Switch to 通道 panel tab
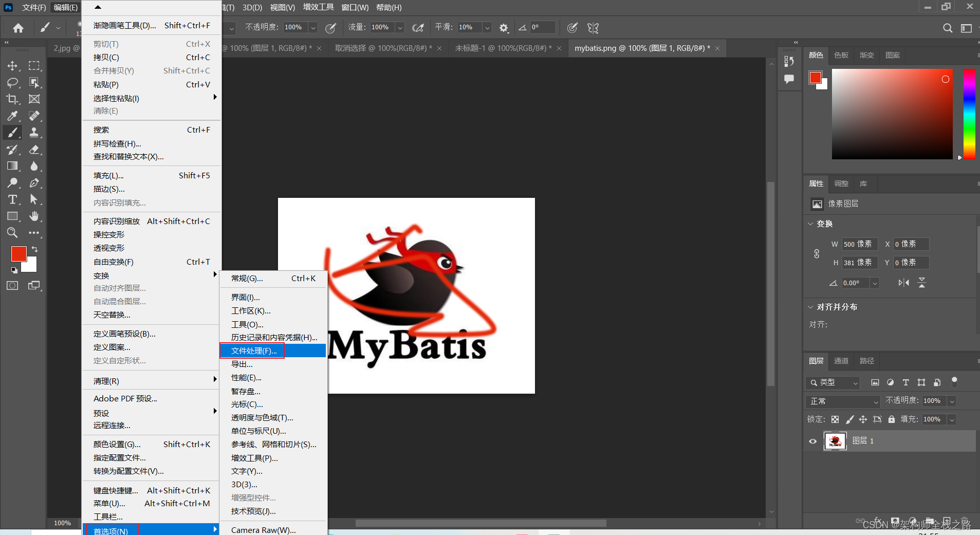Image resolution: width=980 pixels, height=535 pixels. pos(841,361)
